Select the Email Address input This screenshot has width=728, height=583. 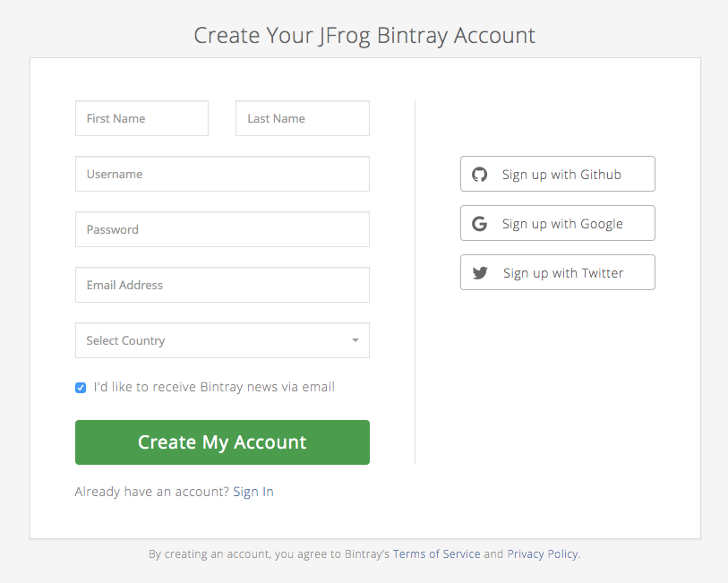pos(222,285)
